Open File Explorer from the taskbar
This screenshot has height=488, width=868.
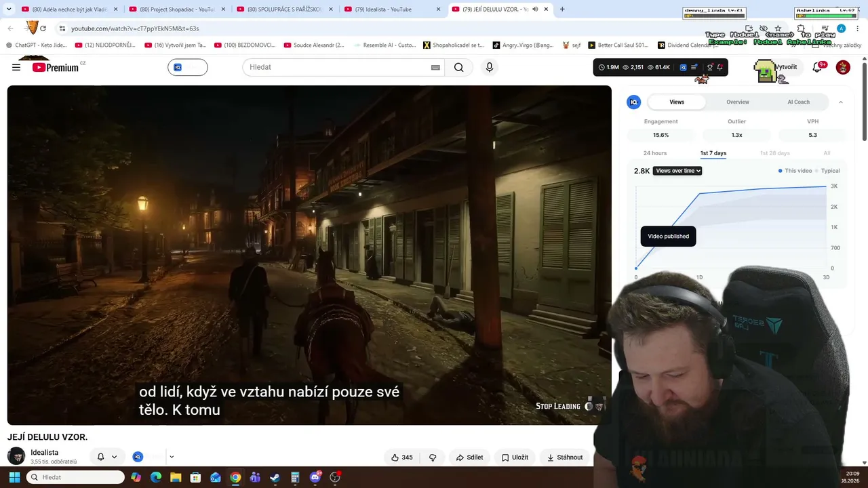(176, 477)
